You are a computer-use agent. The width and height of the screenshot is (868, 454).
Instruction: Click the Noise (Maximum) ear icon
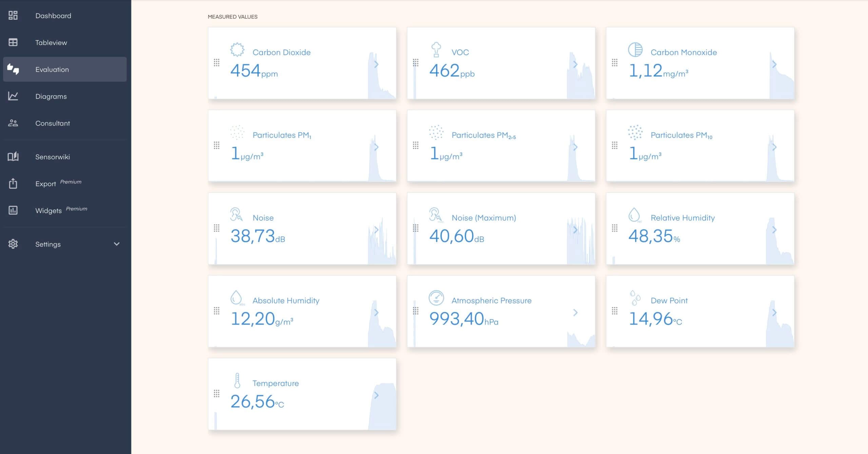pyautogui.click(x=436, y=215)
